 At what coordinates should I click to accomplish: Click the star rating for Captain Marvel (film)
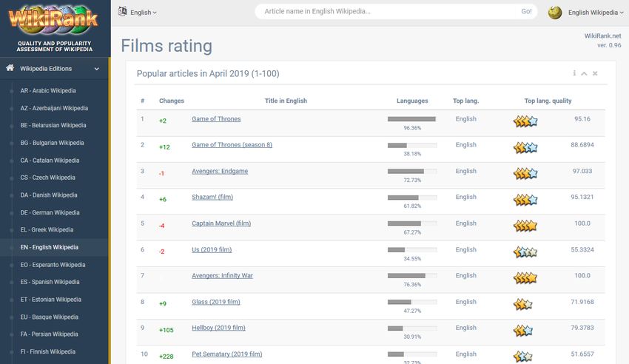click(x=525, y=226)
